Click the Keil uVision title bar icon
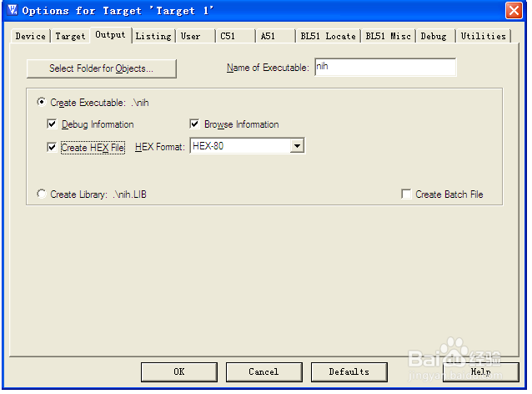Viewport: 532px width, 394px height. [13, 10]
